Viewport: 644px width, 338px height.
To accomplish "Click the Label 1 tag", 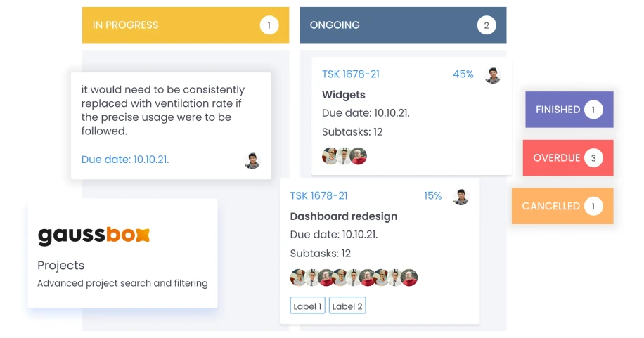I will pyautogui.click(x=308, y=306).
